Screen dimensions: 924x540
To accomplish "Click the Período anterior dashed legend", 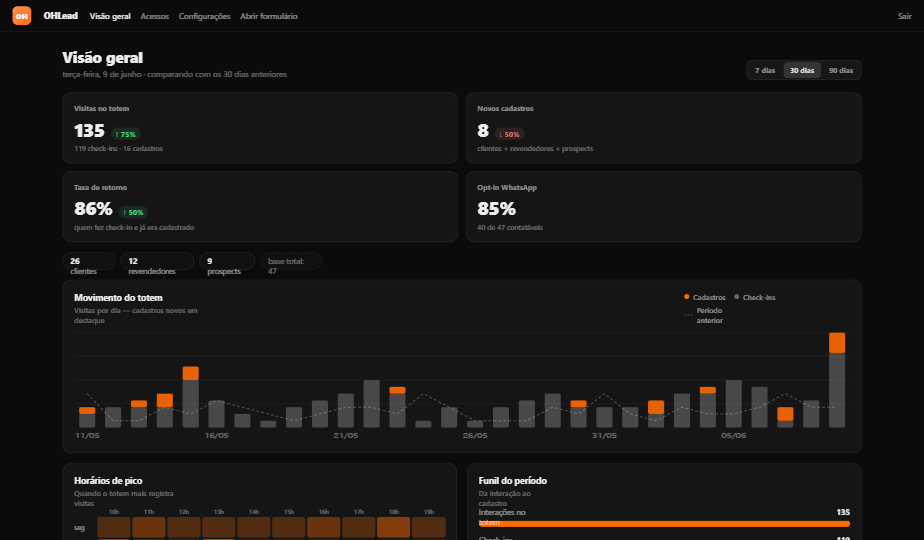I will 704,315.
